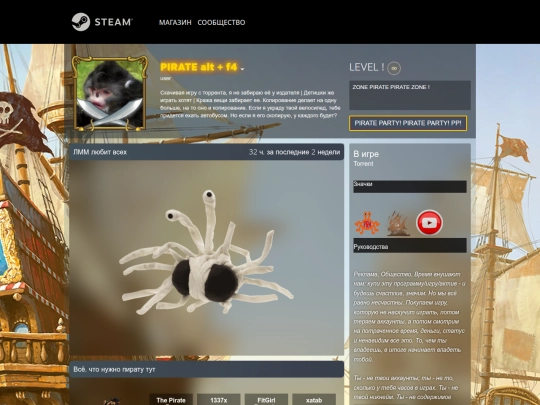Click 32 ч. за последние 2 недели text
Image resolution: width=540 pixels, height=405 pixels.
(294, 152)
